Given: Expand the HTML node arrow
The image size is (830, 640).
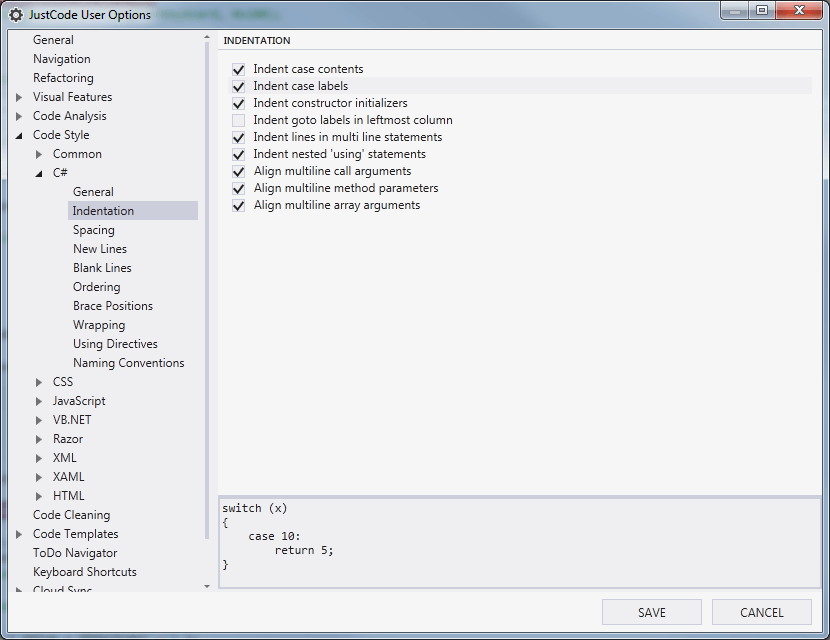Looking at the screenshot, I should 39,497.
